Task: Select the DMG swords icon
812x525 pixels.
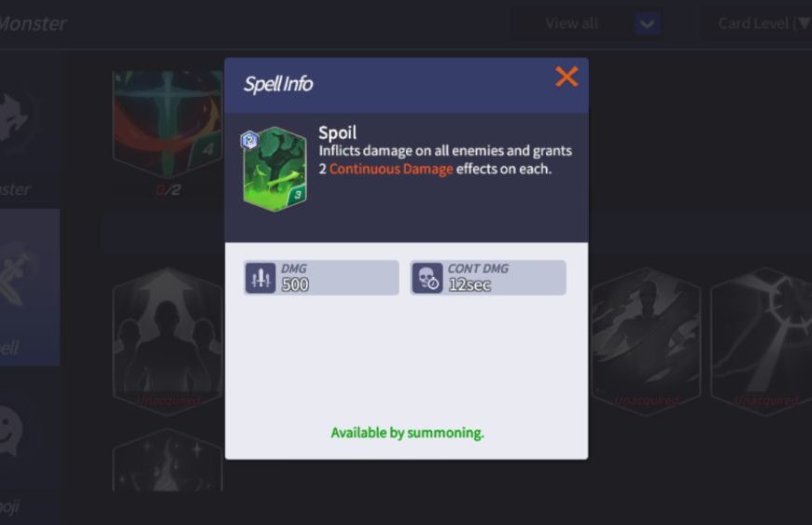Action: [260, 278]
